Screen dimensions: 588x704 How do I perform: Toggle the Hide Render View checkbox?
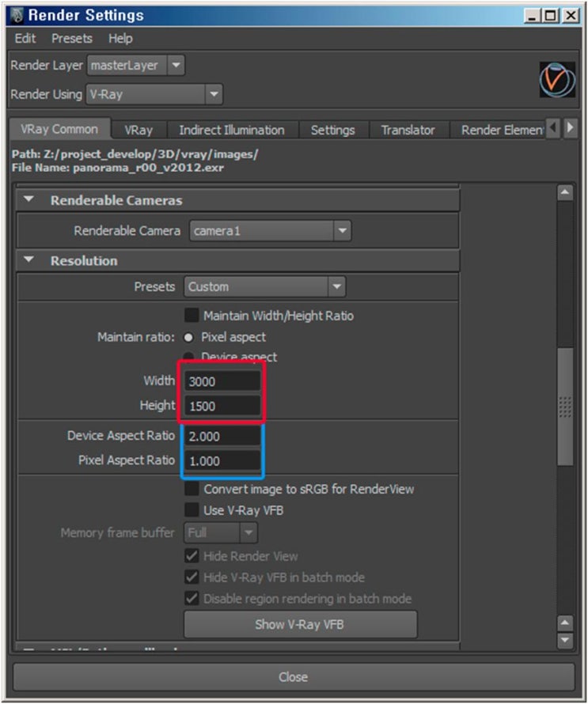pyautogui.click(x=192, y=556)
